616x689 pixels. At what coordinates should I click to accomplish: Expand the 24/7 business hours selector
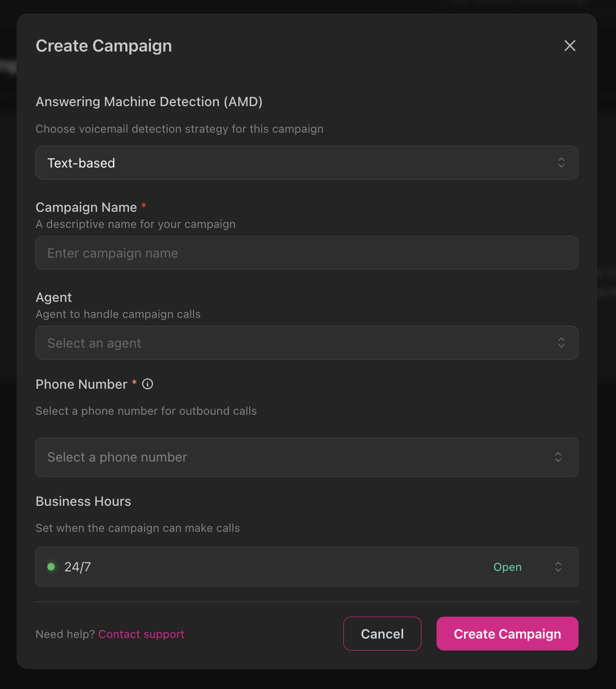coord(307,567)
